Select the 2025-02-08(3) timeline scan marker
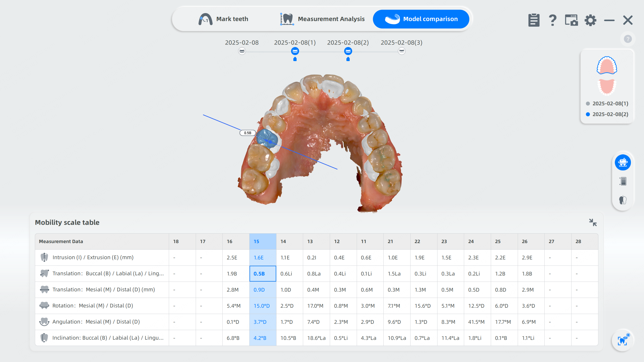Screen dimensions: 644x362 402,51
